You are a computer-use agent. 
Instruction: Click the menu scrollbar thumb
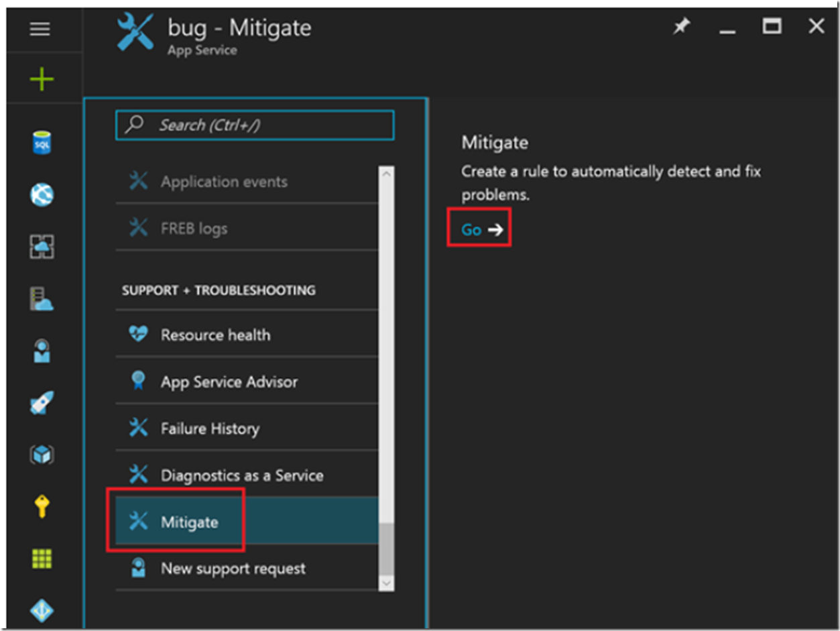pos(386,549)
